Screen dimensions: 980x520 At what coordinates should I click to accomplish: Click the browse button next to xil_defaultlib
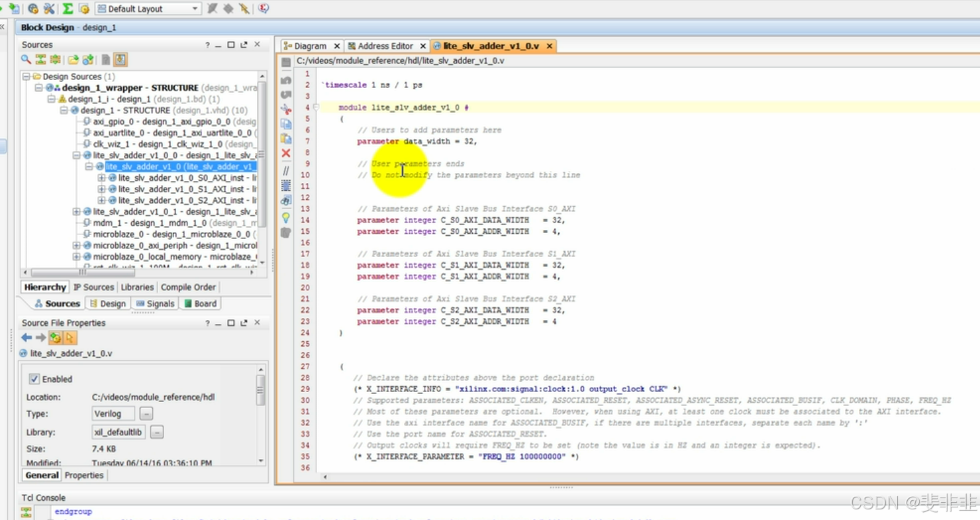click(157, 432)
